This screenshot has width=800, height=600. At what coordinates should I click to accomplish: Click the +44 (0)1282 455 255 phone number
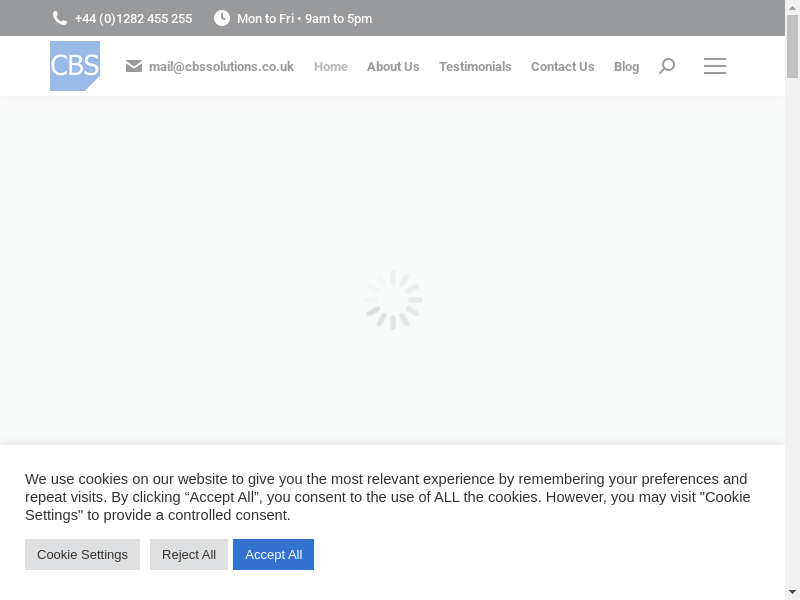(133, 18)
